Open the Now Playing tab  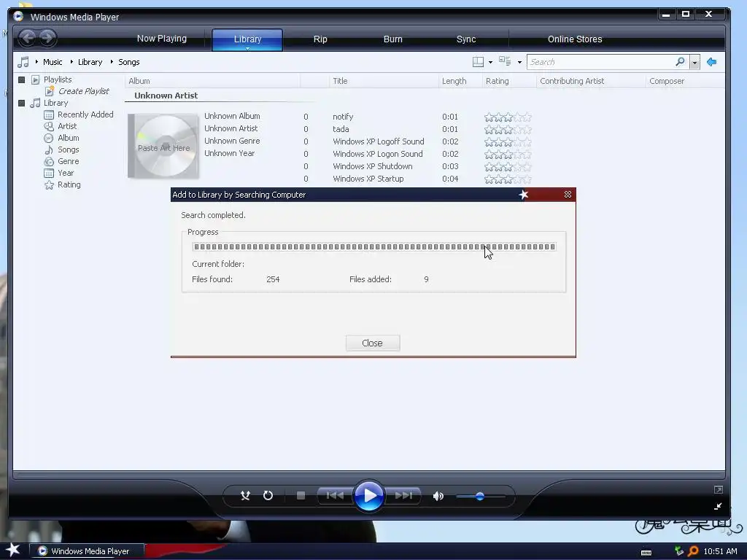(162, 39)
